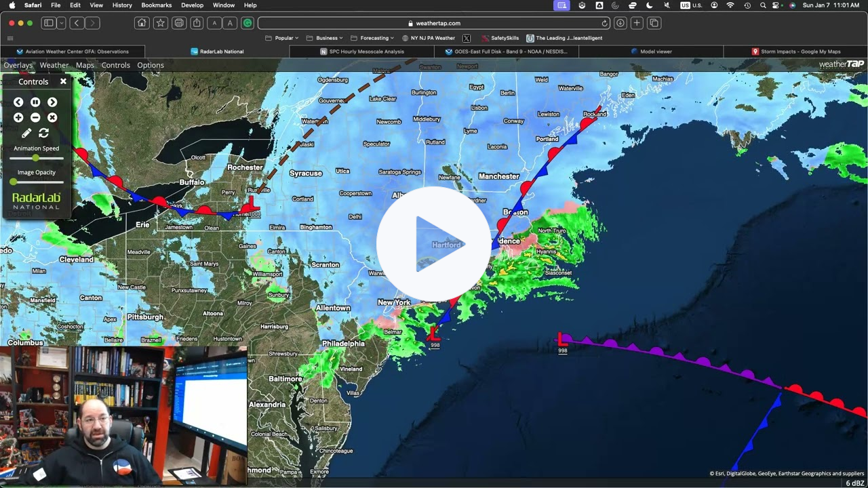Open the Weather menu on weatherTAP

54,64
